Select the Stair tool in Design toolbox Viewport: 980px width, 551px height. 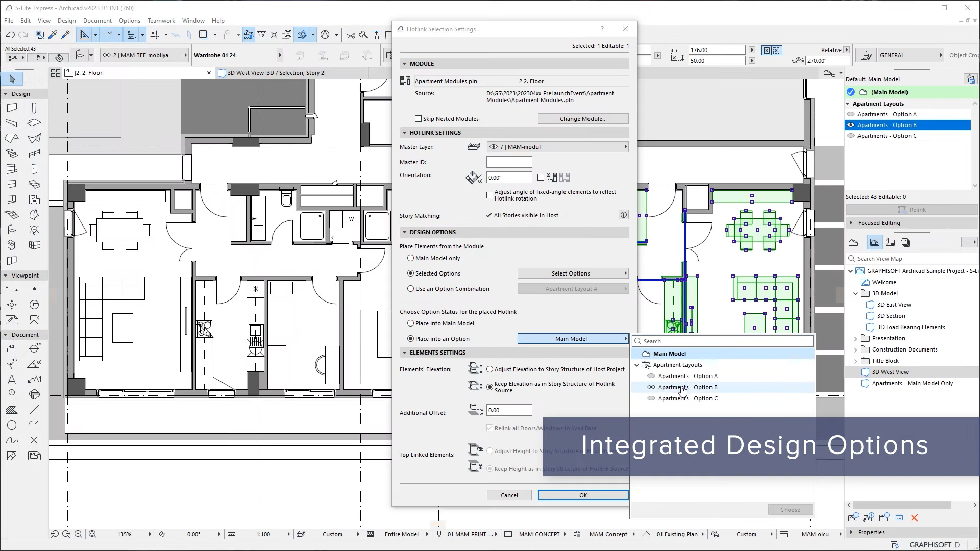pos(12,154)
